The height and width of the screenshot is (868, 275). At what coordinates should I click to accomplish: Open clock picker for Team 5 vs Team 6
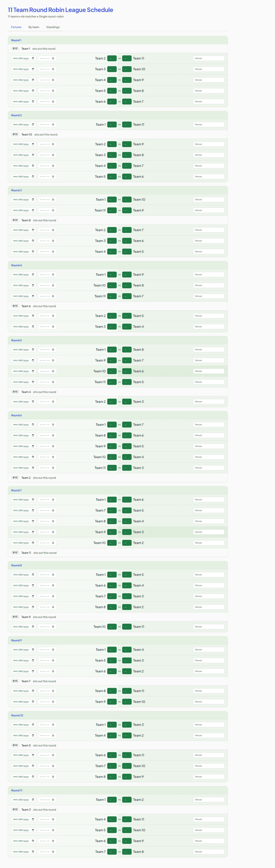pyautogui.click(x=53, y=177)
